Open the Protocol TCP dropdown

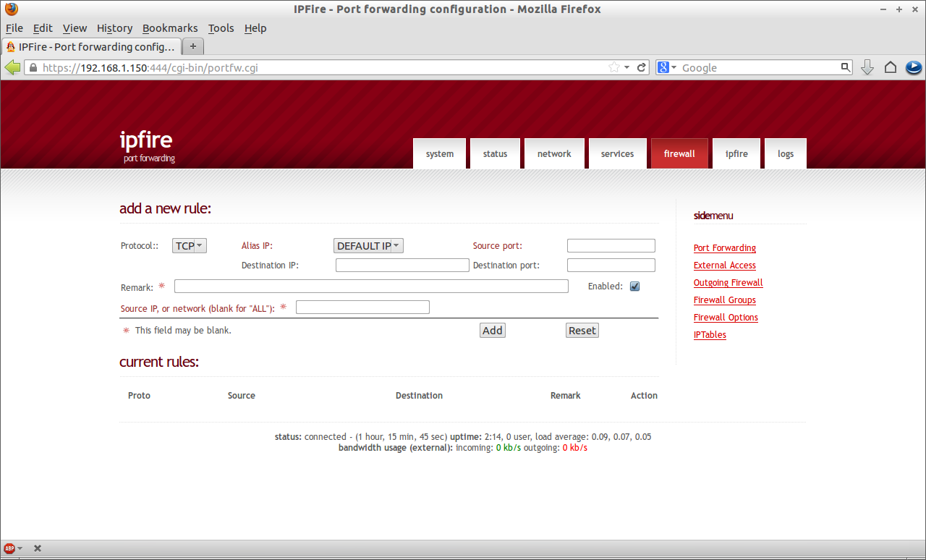(x=190, y=246)
